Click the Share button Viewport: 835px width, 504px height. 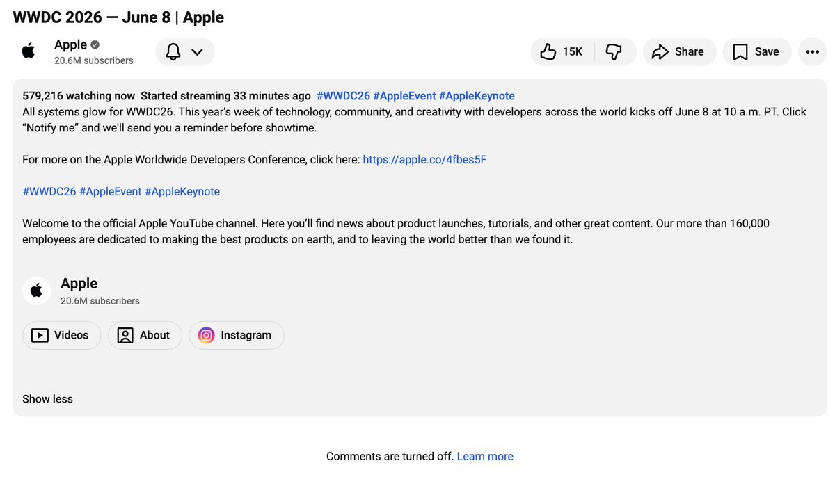(x=679, y=52)
